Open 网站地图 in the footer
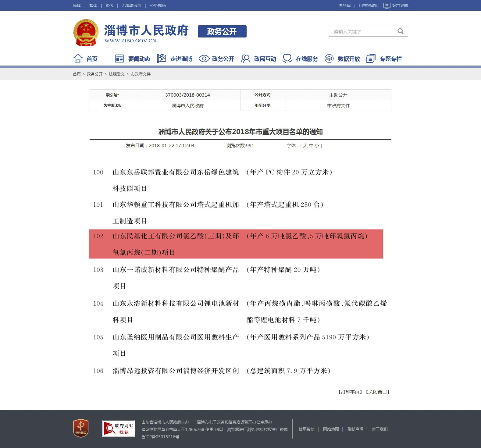 331,429
